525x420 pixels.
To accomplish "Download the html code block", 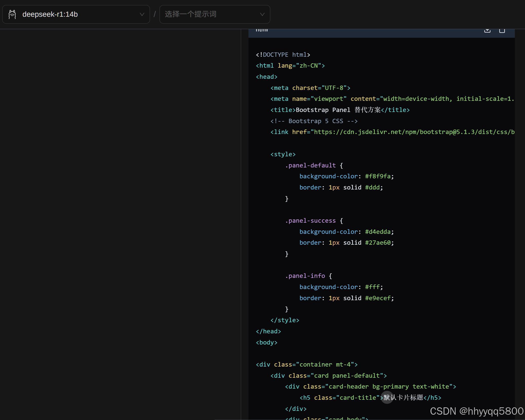I will (x=487, y=30).
